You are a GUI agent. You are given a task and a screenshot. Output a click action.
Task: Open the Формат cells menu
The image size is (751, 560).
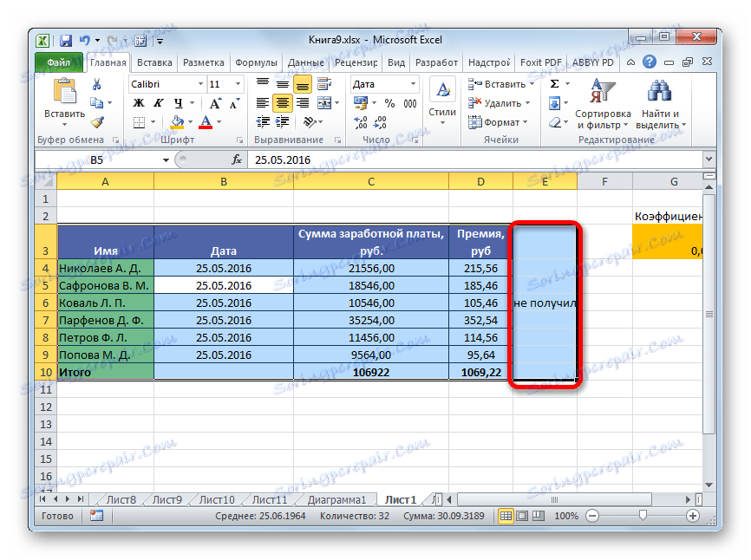tap(498, 122)
